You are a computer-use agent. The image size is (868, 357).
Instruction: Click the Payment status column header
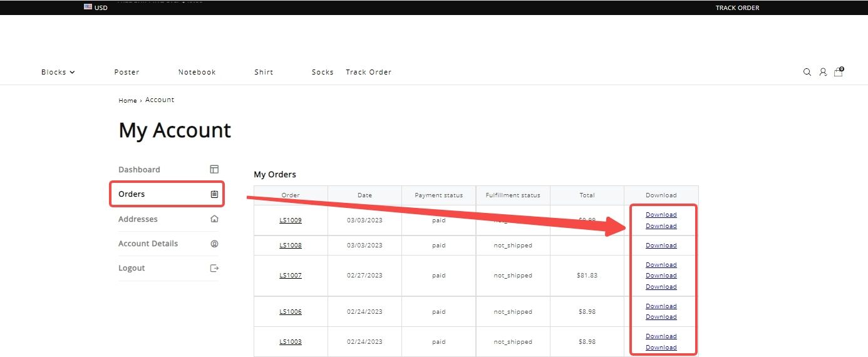pos(438,195)
